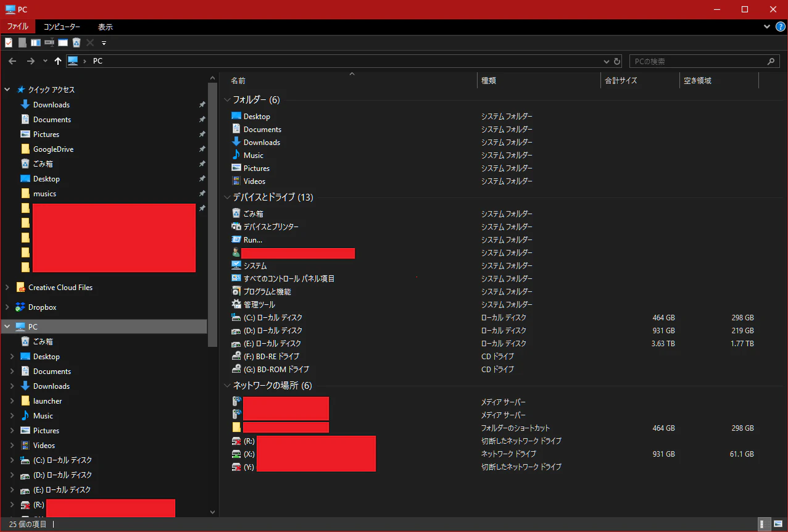This screenshot has height=532, width=788.
Task: Open the address bar history dropdown
Action: 606,62
